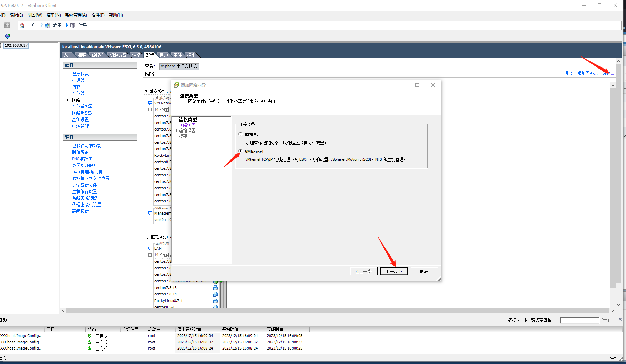
Task: Select host 192.168.0.17 in inventory tree
Action: point(16,45)
